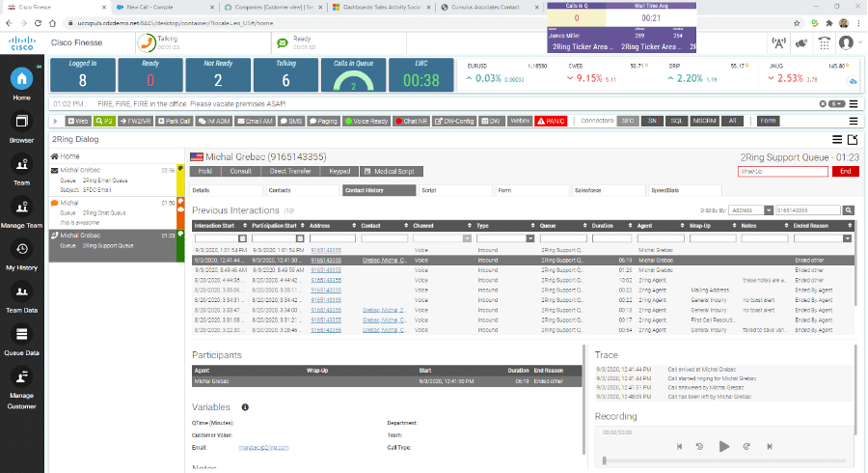Open the dial pad keypad icon
The height and width of the screenshot is (473, 868).
coord(825,43)
